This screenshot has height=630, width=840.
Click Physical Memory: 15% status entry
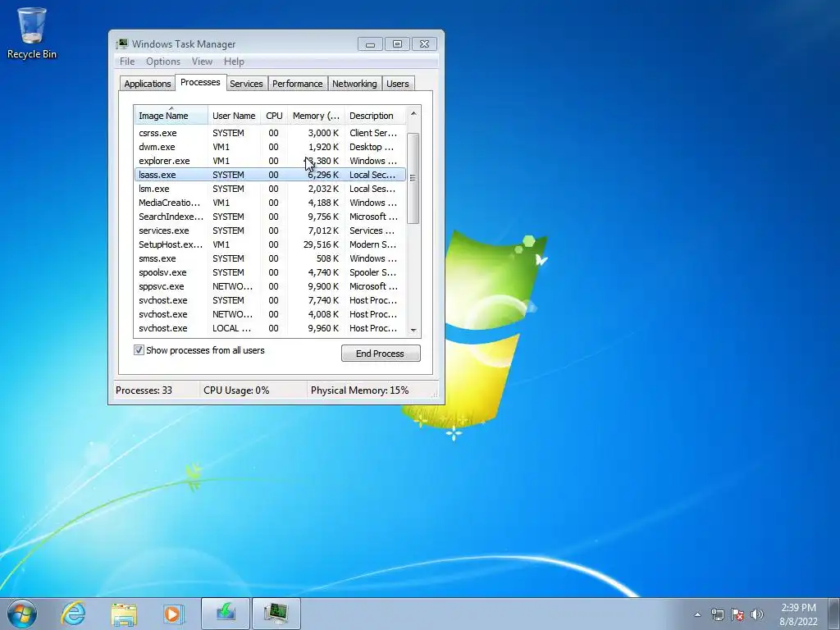point(359,390)
